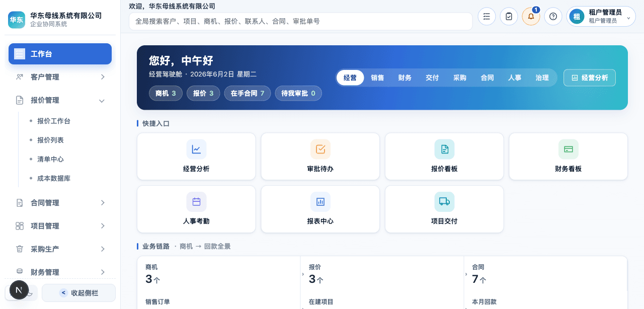Click the 商机 3 pill
The width and height of the screenshot is (644, 309).
pos(166,93)
